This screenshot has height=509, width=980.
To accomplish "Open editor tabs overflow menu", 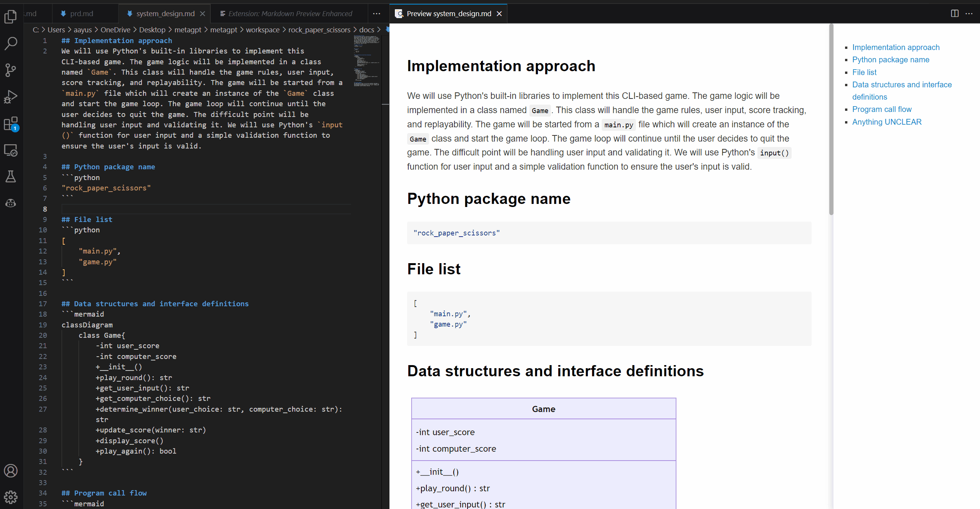I will pyautogui.click(x=377, y=13).
